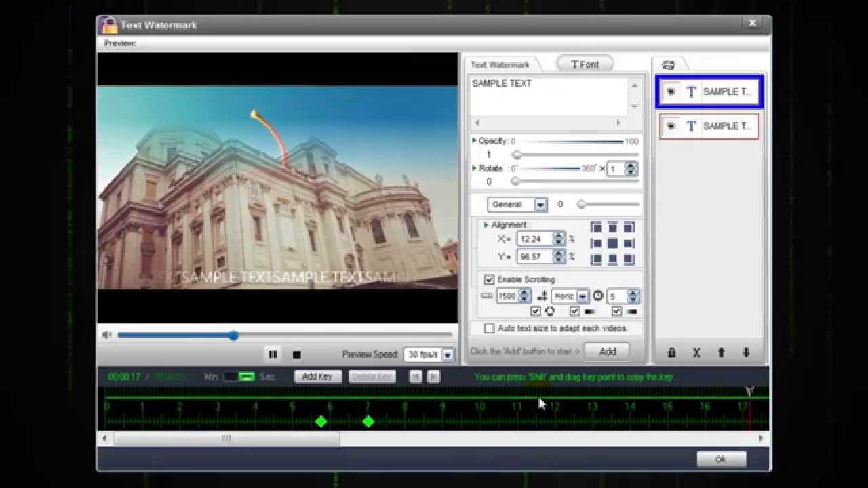
Task: Check Auto text size to adapt videos
Action: pyautogui.click(x=489, y=328)
